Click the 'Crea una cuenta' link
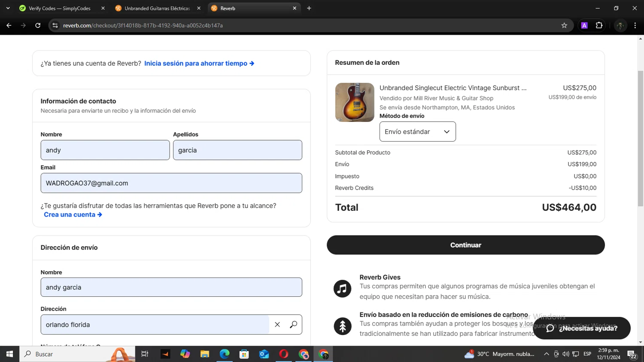The height and width of the screenshot is (362, 644). [73, 214]
